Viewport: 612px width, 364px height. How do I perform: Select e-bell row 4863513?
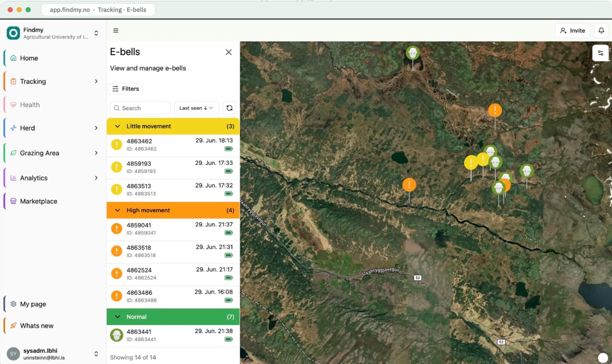[x=173, y=189]
